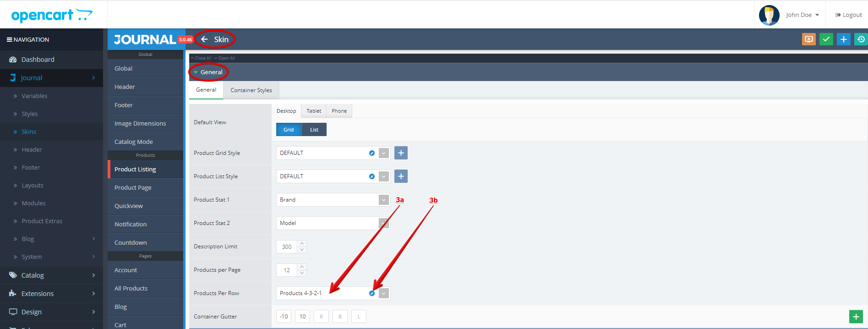Open the John Doe user dropdown
The image size is (868, 329).
coord(802,15)
